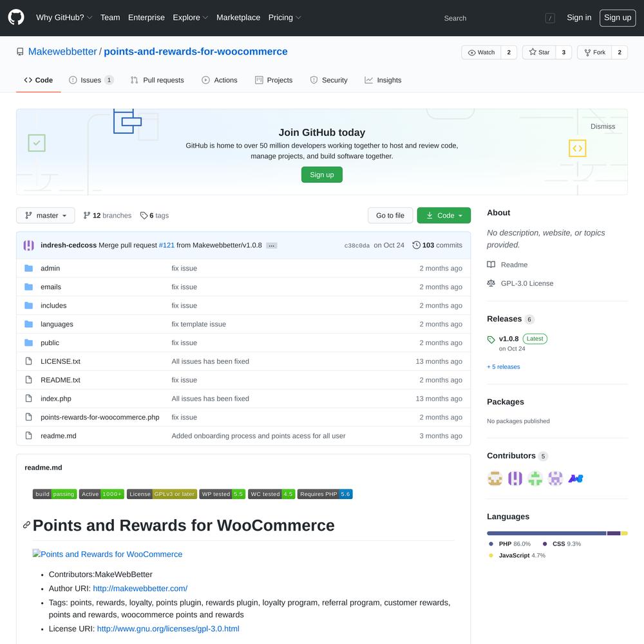This screenshot has width=644, height=644.
Task: Click the header Sign up button
Action: click(x=618, y=17)
